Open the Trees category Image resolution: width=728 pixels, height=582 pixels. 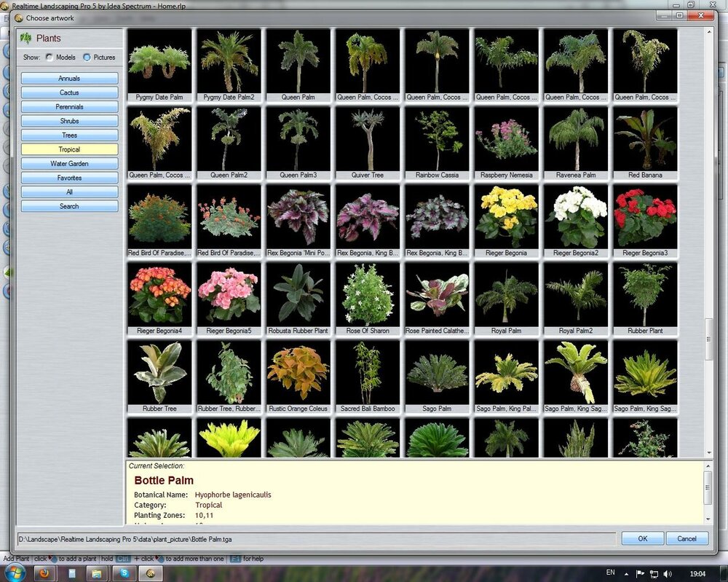69,135
